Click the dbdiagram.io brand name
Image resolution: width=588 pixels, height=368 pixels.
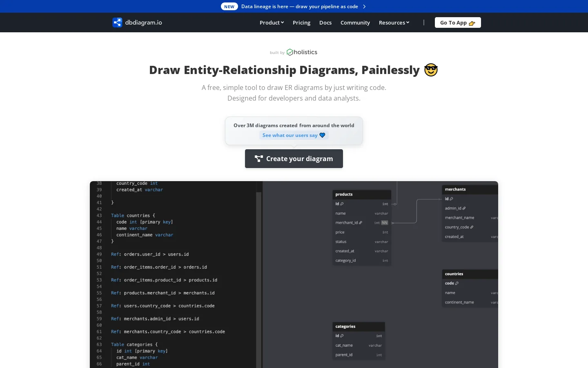click(x=144, y=22)
